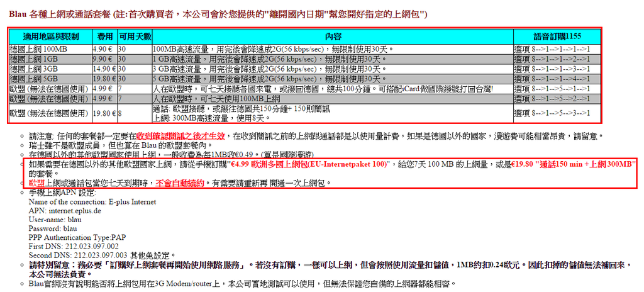Click the cell about 七天接聽各國來電 100分鐘
644x292 pixels.
pyautogui.click(x=333, y=89)
